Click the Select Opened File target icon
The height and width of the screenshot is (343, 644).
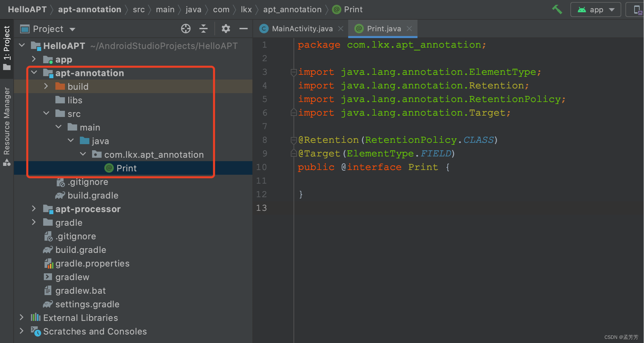[x=186, y=29]
